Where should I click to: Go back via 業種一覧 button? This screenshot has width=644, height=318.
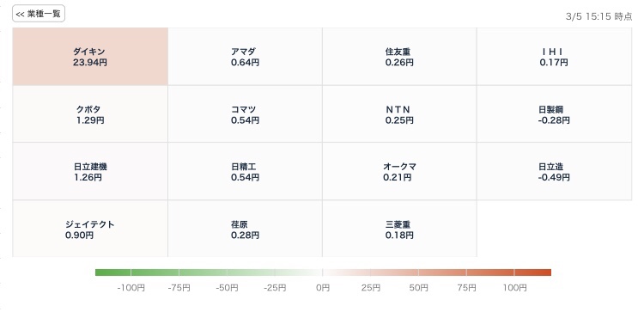[39, 14]
